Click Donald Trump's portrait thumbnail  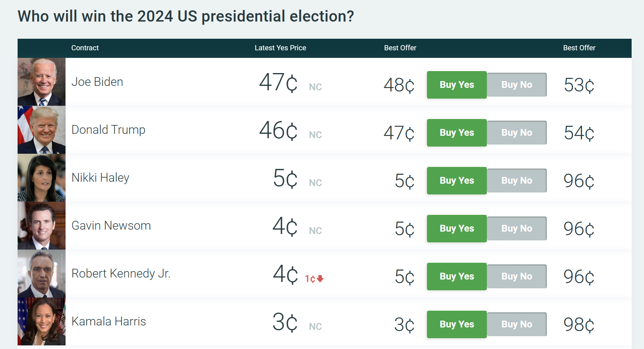tap(42, 130)
